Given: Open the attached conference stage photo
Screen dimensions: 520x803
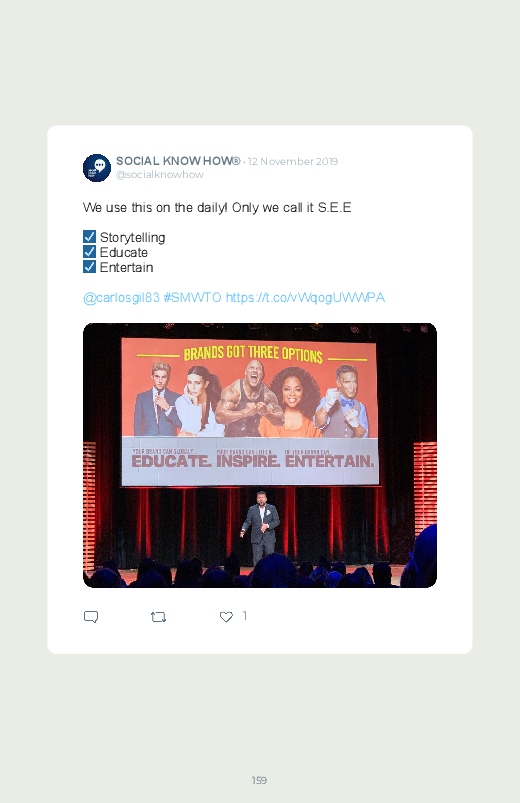Looking at the screenshot, I should (260, 455).
